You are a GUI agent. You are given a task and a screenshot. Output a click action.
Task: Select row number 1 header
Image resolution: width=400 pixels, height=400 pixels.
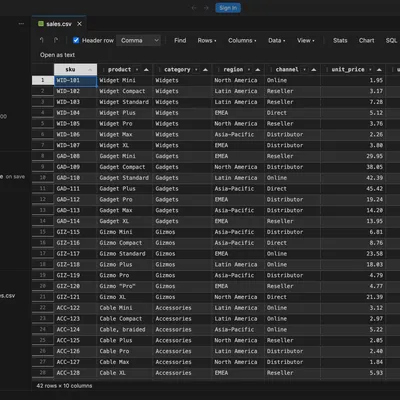click(43, 80)
